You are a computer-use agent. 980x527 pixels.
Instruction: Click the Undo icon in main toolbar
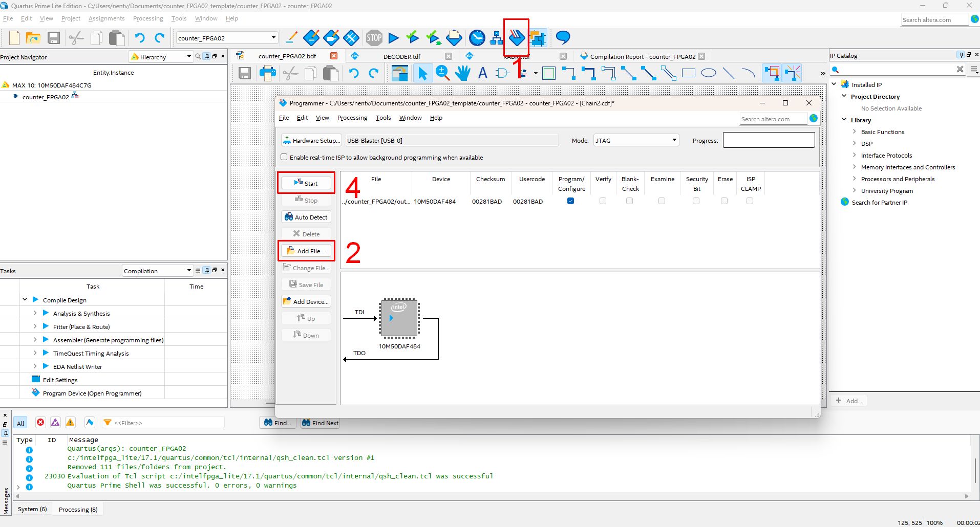click(139, 37)
